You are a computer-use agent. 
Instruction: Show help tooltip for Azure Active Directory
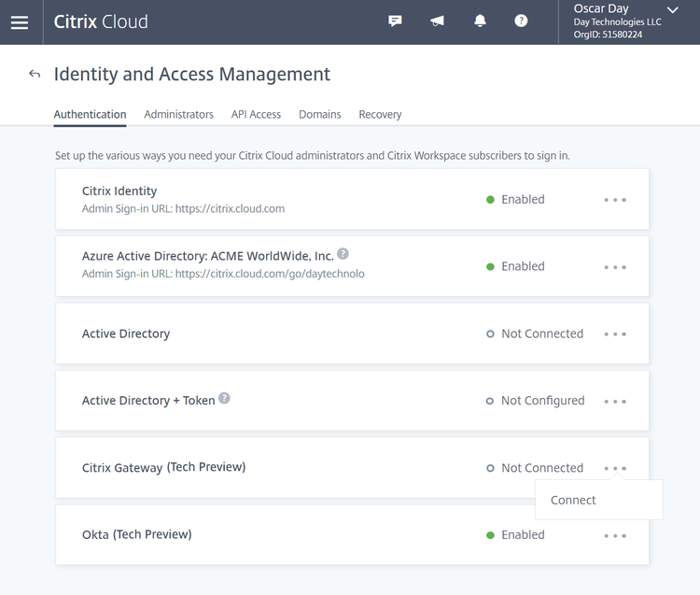point(343,254)
